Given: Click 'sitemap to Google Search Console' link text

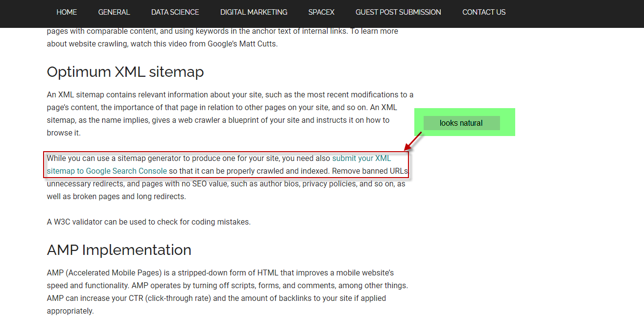Looking at the screenshot, I should pyautogui.click(x=107, y=171).
